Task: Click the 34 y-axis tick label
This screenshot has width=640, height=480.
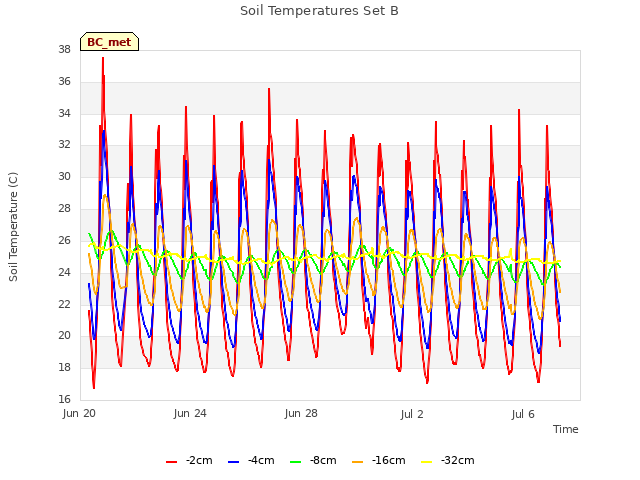Action: click(64, 113)
